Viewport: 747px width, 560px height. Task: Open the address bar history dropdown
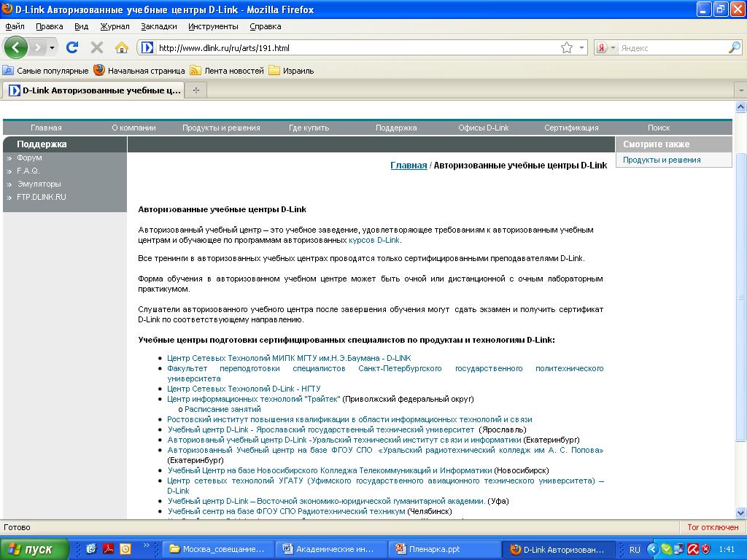coord(581,47)
